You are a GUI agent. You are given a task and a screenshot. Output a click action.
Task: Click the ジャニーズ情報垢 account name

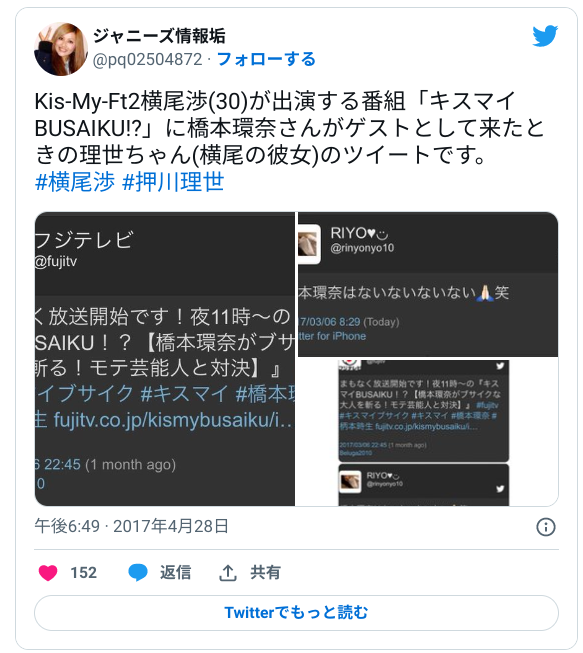coord(159,36)
